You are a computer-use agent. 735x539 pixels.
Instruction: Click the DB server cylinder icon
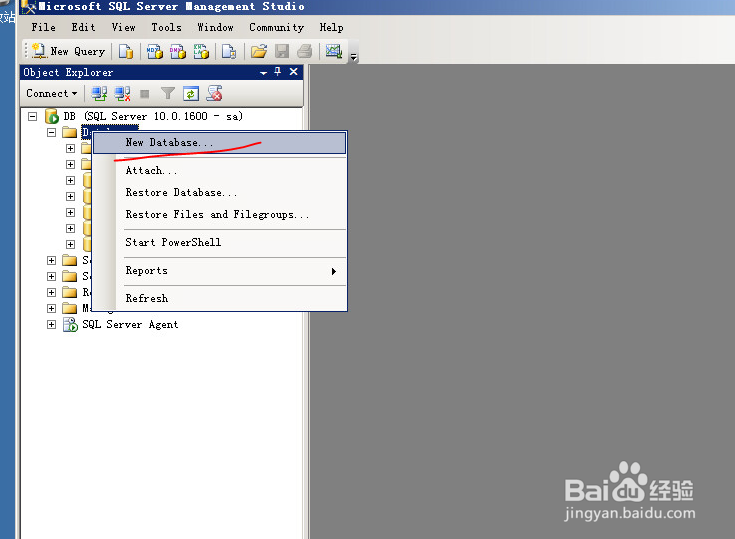coord(52,116)
